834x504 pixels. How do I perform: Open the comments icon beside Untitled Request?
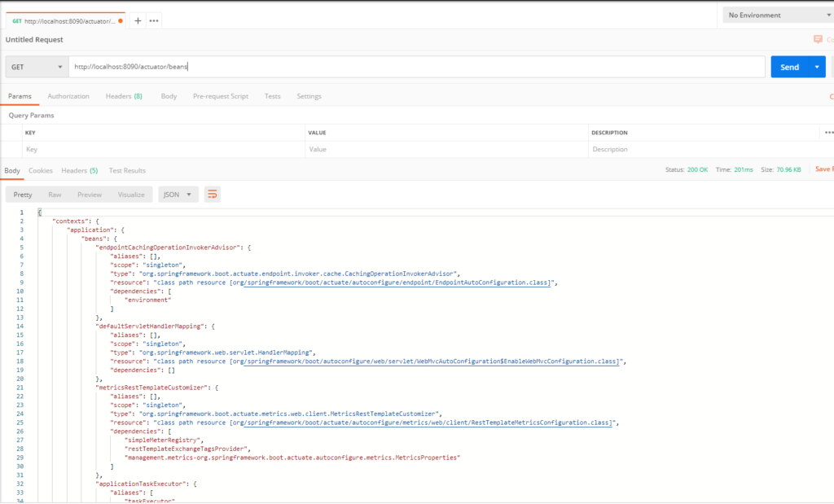(818, 39)
